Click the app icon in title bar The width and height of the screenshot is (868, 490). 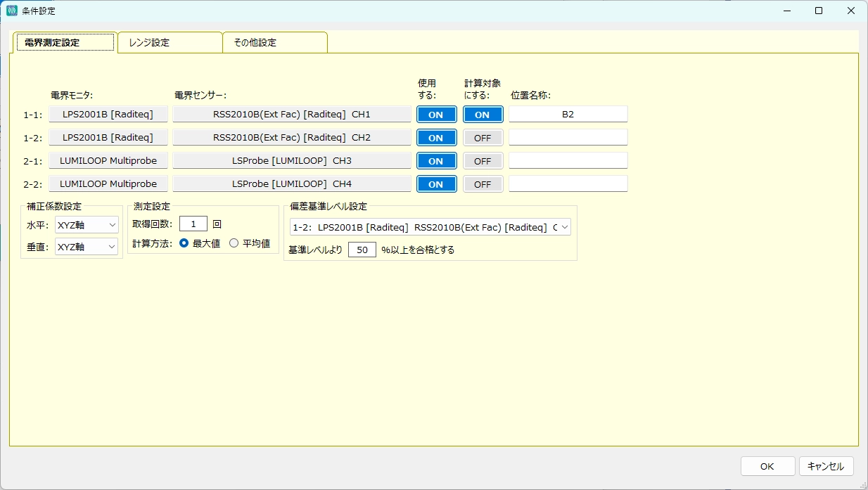(x=11, y=11)
